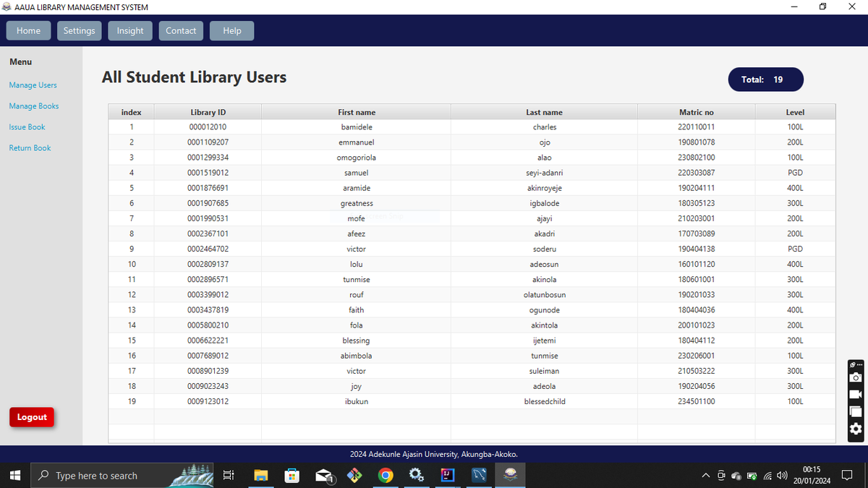
Task: Open the volume control in system tray
Action: point(781,476)
